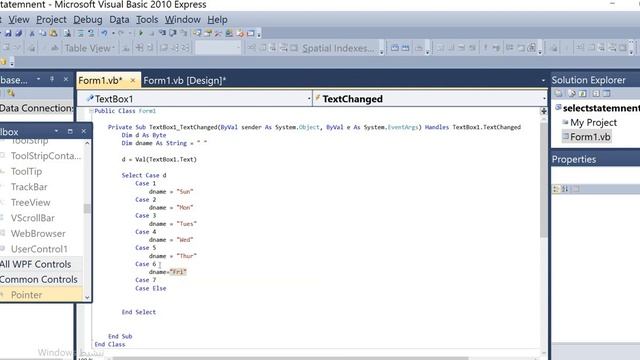Select Form1.vb in Solution Explorer
The width and height of the screenshot is (640, 360).
click(590, 137)
